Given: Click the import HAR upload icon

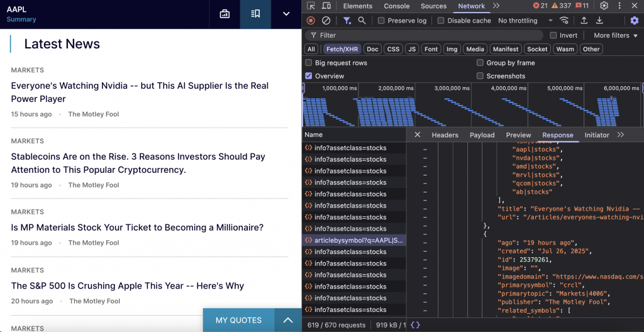Looking at the screenshot, I should 584,21.
